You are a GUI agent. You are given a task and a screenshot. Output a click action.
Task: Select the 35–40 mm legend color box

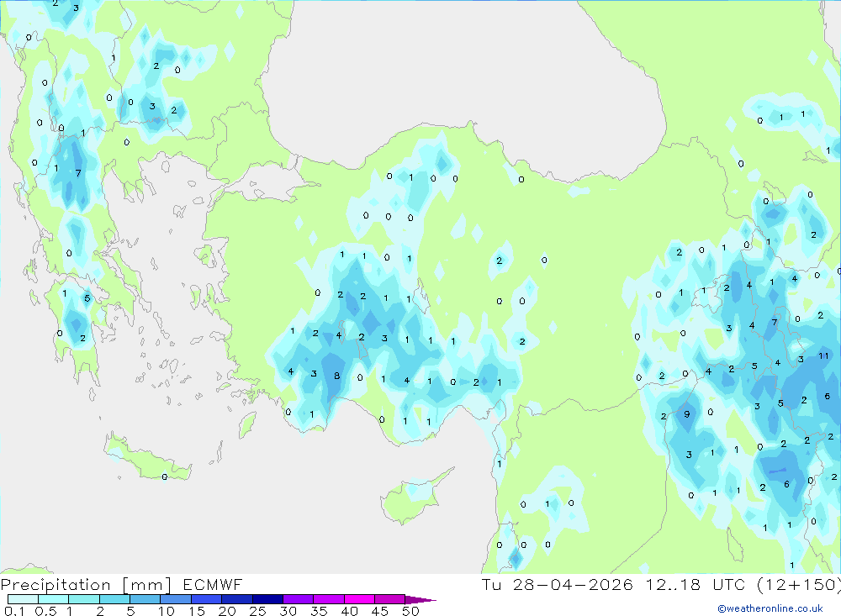point(329,599)
